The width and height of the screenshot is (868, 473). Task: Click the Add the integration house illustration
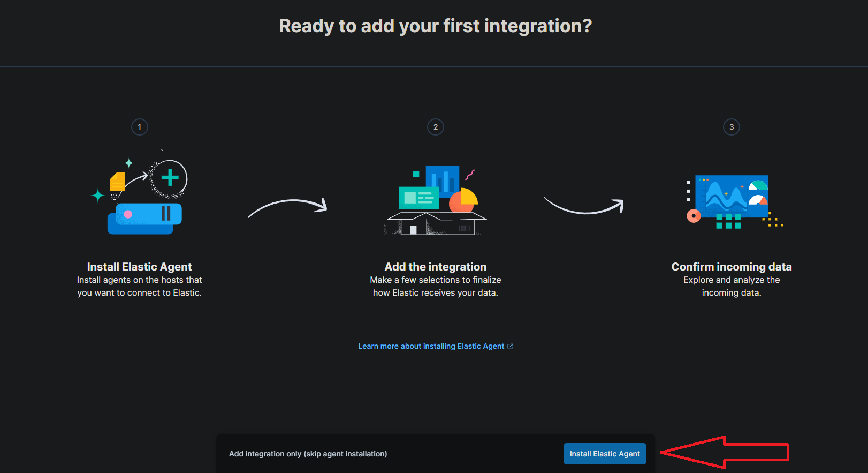pyautogui.click(x=436, y=201)
